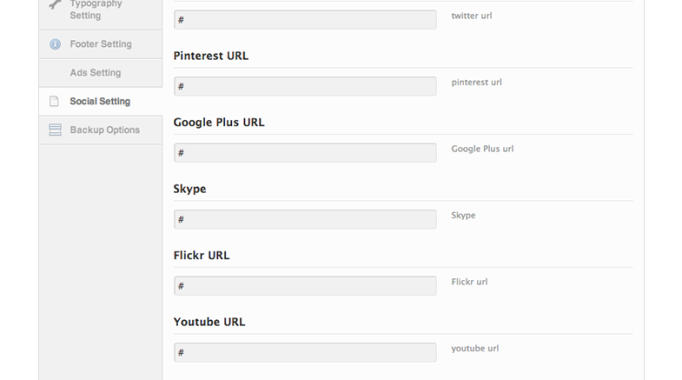682x380 pixels.
Task: Click the Youtube URL heading
Action: (x=209, y=322)
